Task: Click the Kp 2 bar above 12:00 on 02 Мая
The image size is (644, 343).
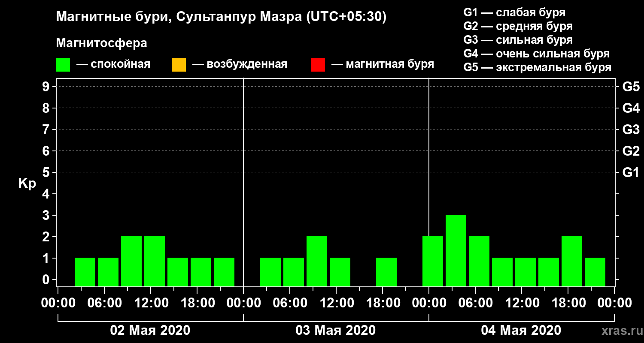Action: click(x=155, y=261)
